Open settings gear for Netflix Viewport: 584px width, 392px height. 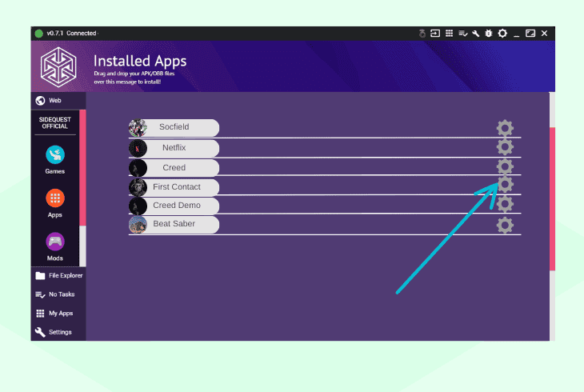tap(505, 147)
